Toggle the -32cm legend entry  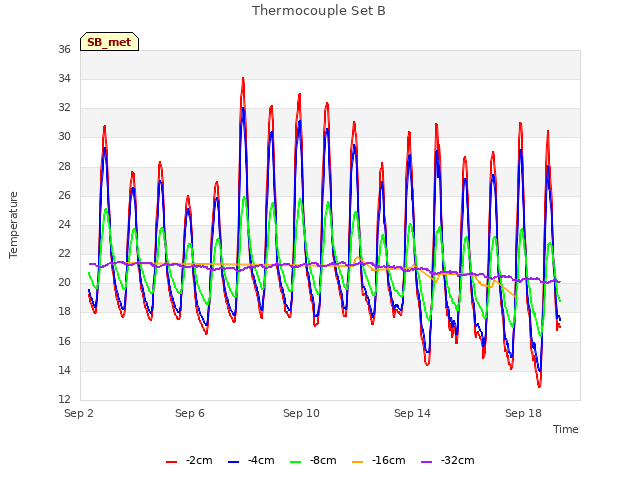tap(447, 461)
